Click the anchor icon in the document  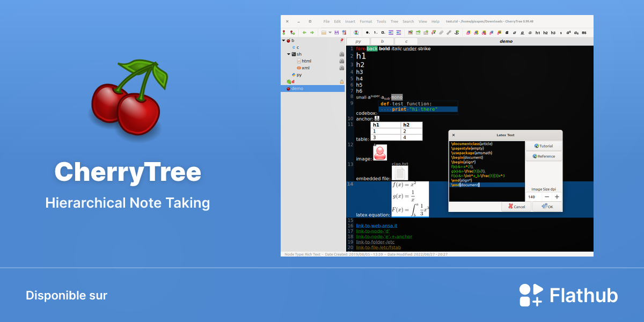point(376,119)
